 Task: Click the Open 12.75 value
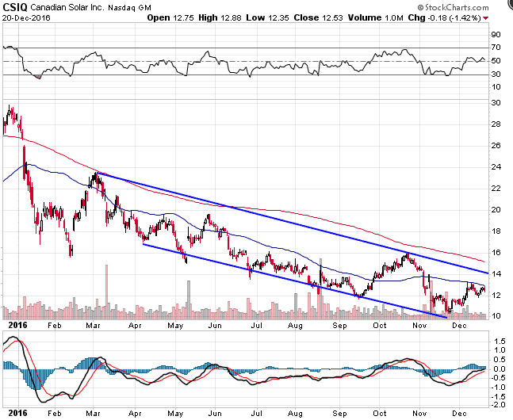(x=171, y=17)
